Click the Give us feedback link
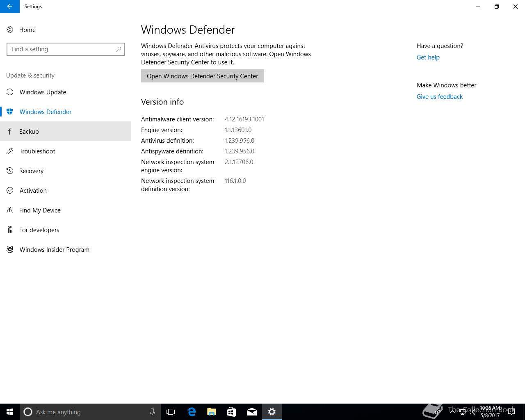Screen dimensions: 525x420 coord(440,97)
